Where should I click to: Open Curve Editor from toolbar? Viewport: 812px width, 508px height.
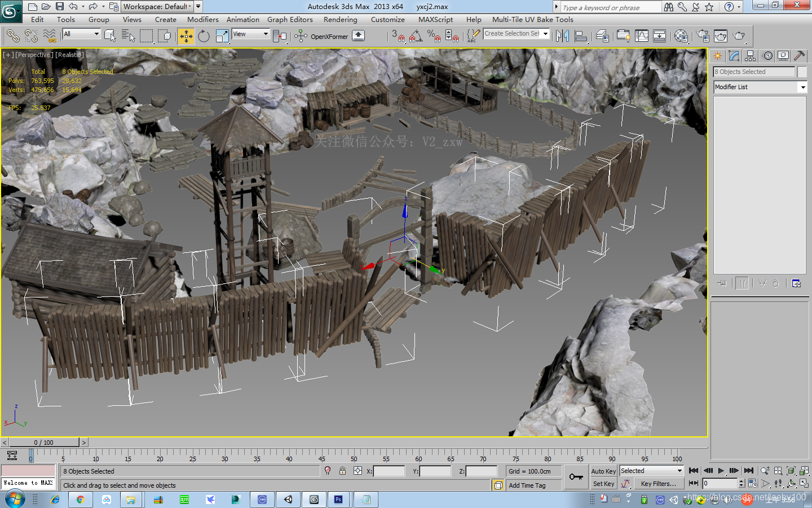(x=642, y=37)
